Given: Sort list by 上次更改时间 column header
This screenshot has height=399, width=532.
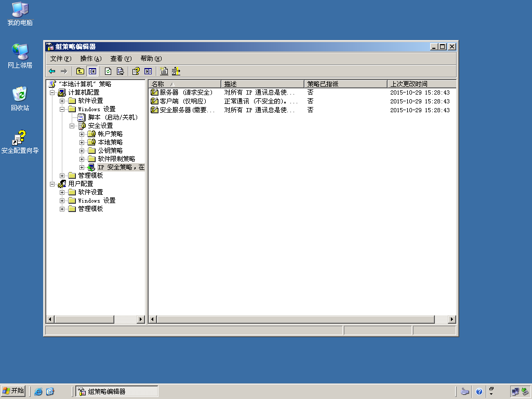Looking at the screenshot, I should point(421,84).
